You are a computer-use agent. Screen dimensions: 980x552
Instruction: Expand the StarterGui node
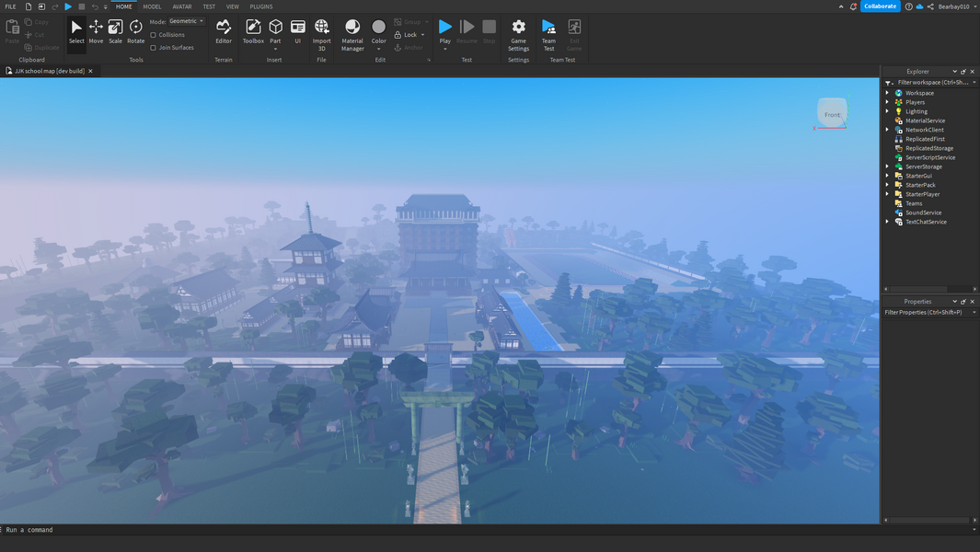(887, 176)
